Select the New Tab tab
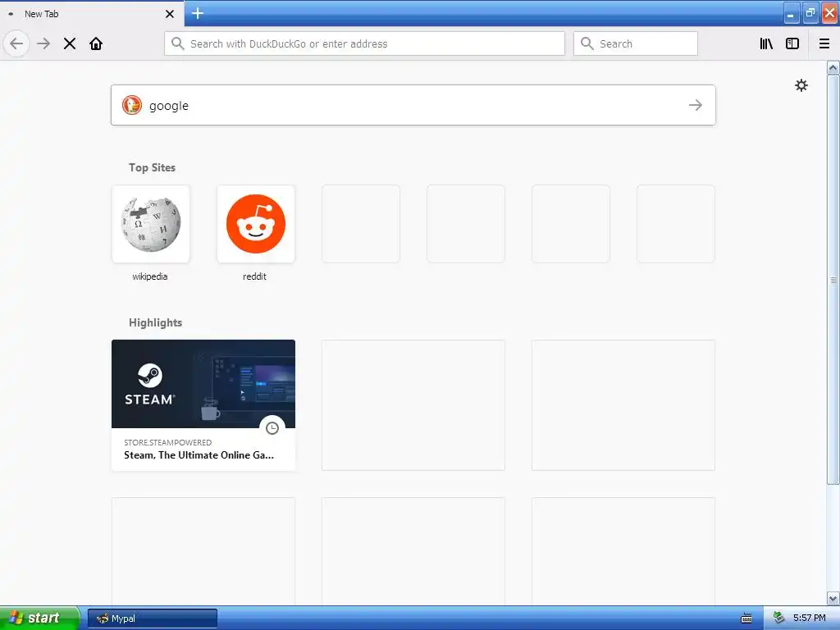Viewport: 840px width, 630px height. [92, 14]
